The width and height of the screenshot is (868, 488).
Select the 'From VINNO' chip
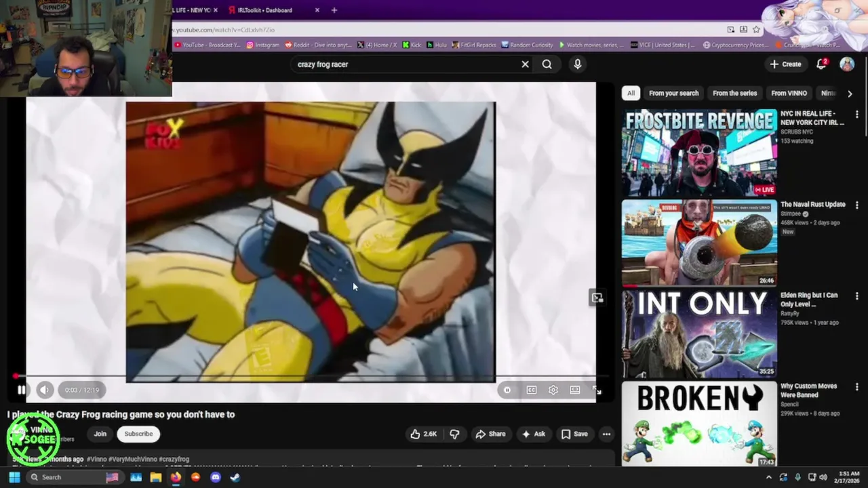pyautogui.click(x=789, y=93)
